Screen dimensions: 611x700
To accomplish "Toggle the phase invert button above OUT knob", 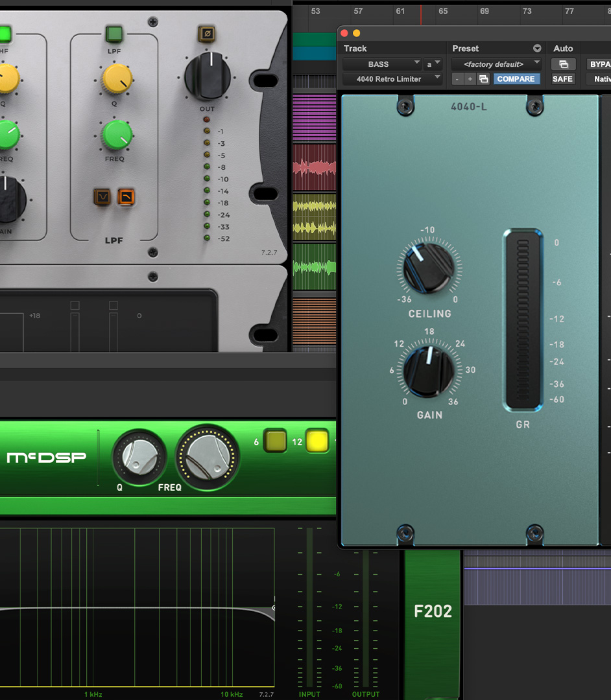I will (x=206, y=34).
